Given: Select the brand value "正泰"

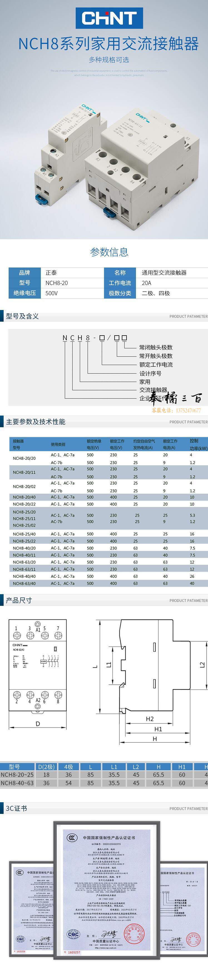Looking at the screenshot, I should (51, 273).
